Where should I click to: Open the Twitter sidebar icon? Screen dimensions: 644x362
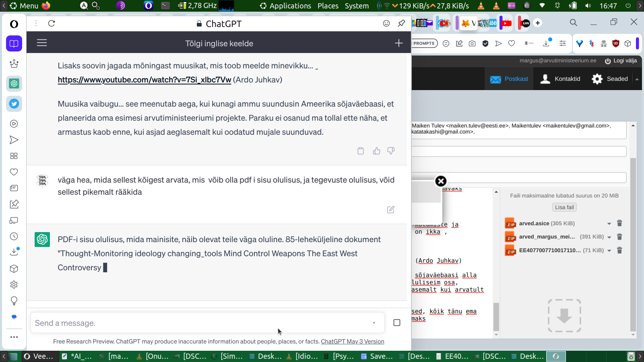(14, 104)
